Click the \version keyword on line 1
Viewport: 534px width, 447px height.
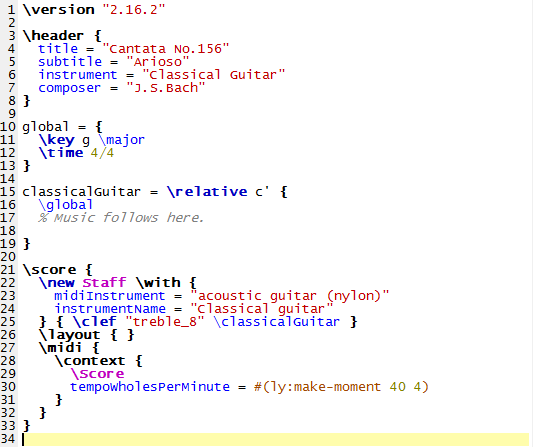[x=59, y=10]
